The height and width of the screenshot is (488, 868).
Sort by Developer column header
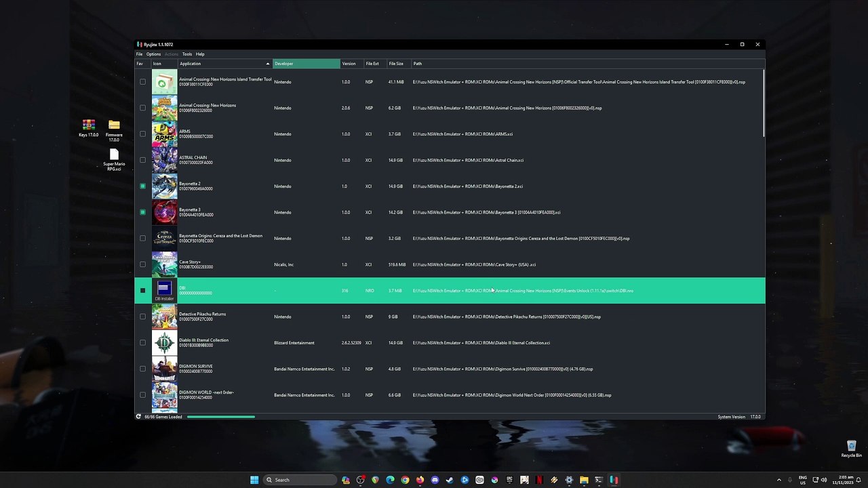click(307, 64)
